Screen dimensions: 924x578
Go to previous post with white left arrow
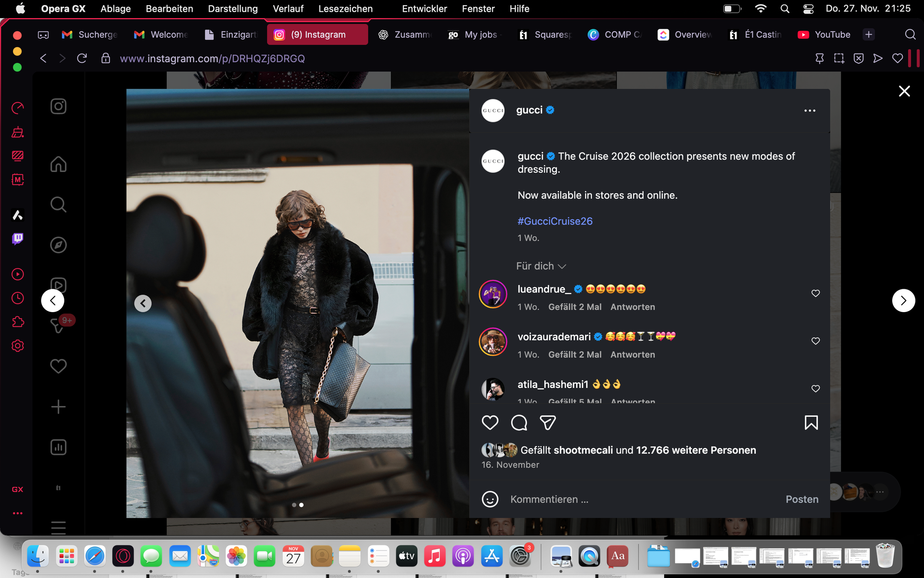(53, 301)
